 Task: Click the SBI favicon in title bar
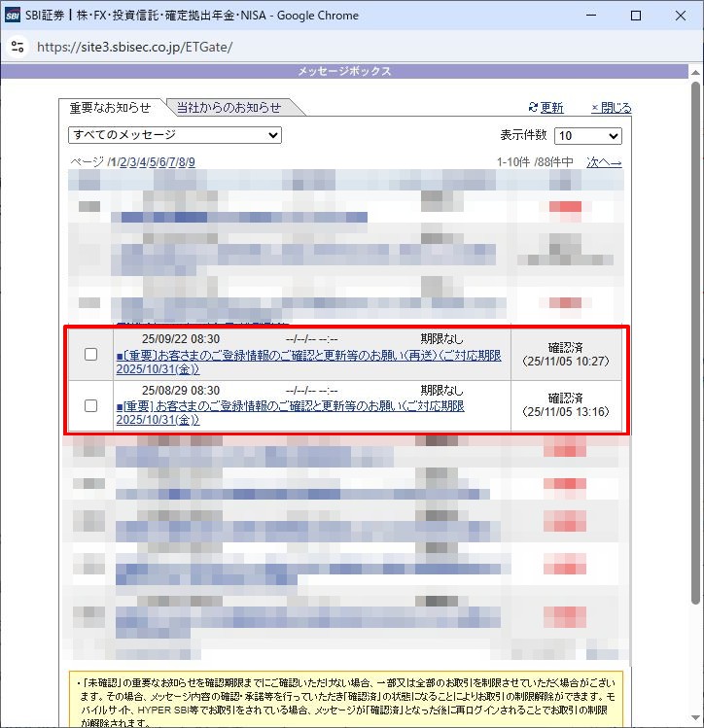pos(13,16)
